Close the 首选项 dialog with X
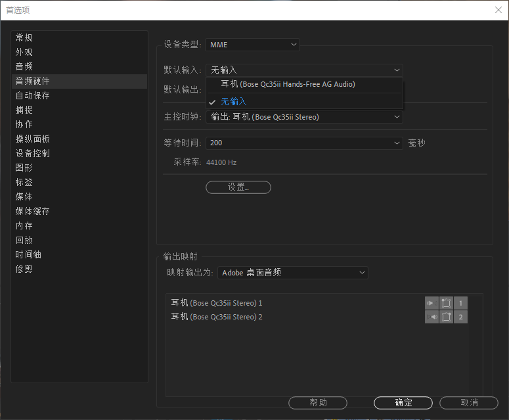 coord(498,10)
